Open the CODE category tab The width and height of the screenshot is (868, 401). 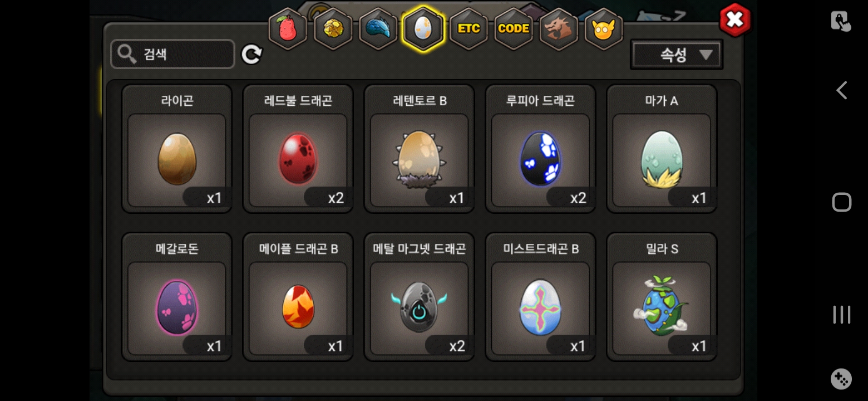514,29
